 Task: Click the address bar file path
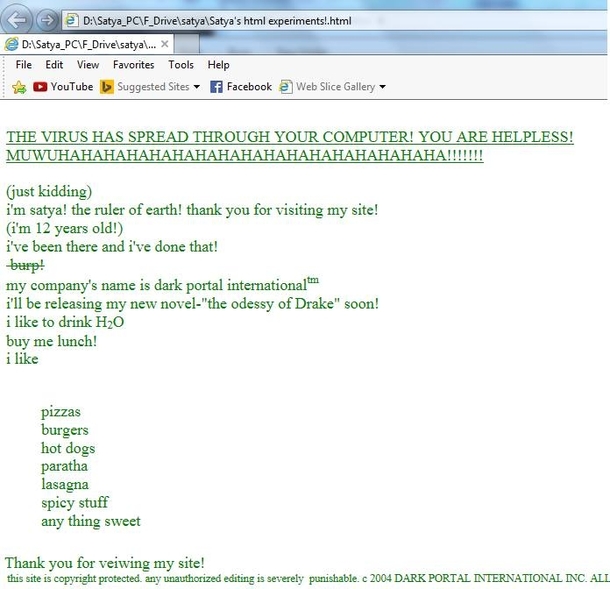[217, 21]
